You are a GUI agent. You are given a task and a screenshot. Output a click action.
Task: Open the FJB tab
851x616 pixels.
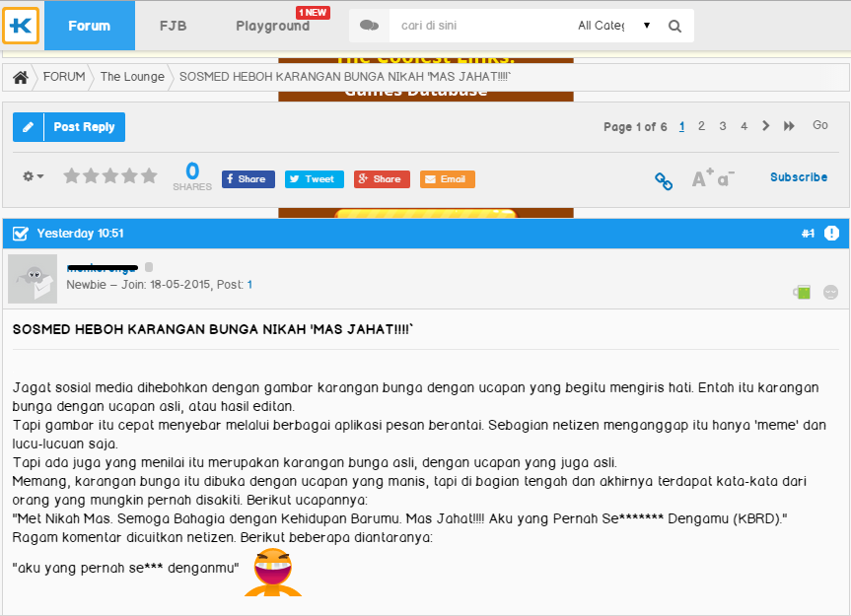pyautogui.click(x=174, y=26)
